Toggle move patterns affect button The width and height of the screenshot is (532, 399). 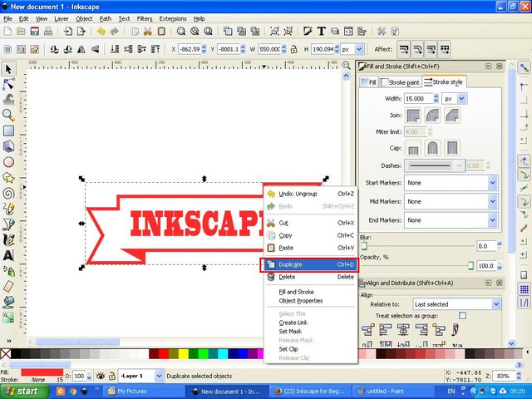tap(445, 50)
